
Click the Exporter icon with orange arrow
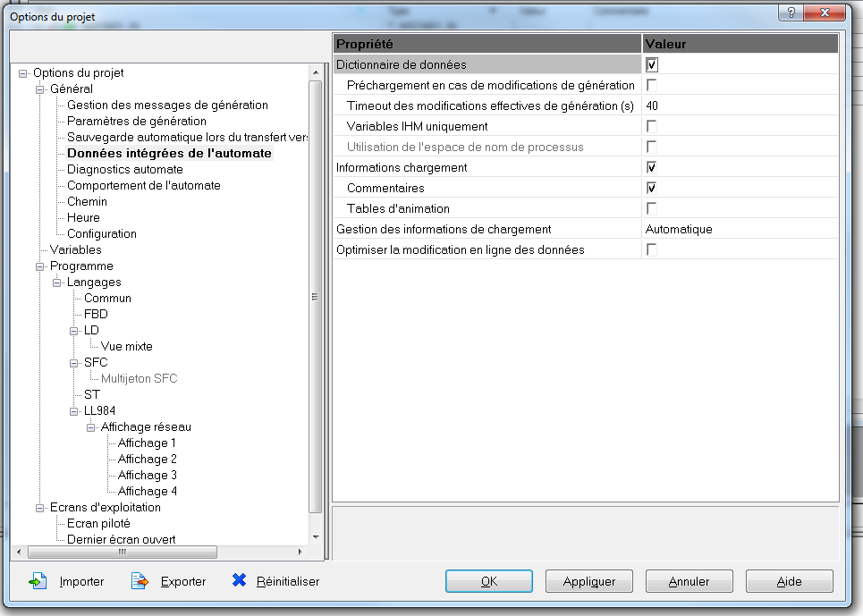[139, 581]
